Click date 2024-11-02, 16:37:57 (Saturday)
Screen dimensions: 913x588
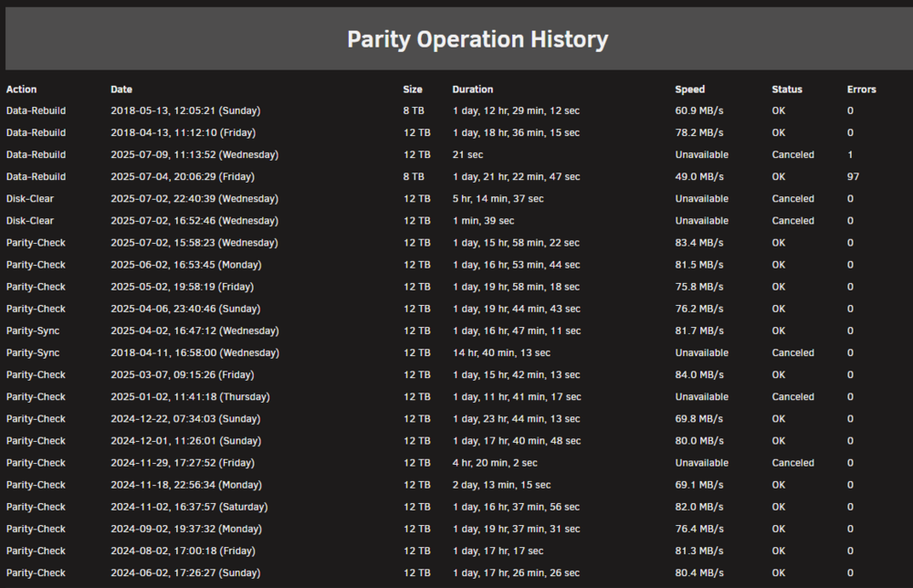tap(189, 507)
